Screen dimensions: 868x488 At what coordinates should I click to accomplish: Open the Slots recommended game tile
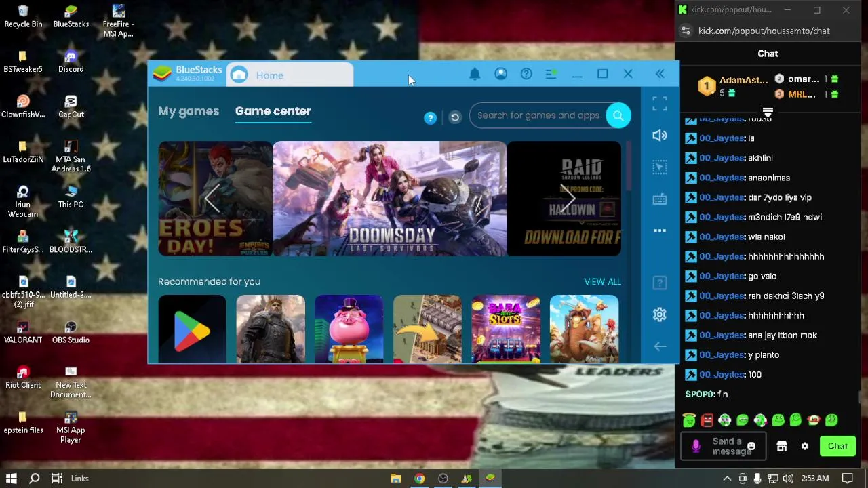point(506,329)
